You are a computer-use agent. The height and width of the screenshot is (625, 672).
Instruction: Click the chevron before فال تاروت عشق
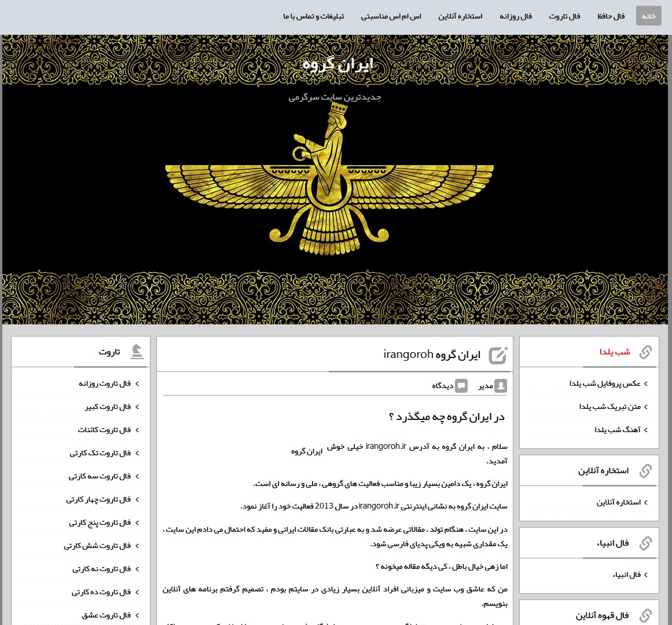point(137,616)
